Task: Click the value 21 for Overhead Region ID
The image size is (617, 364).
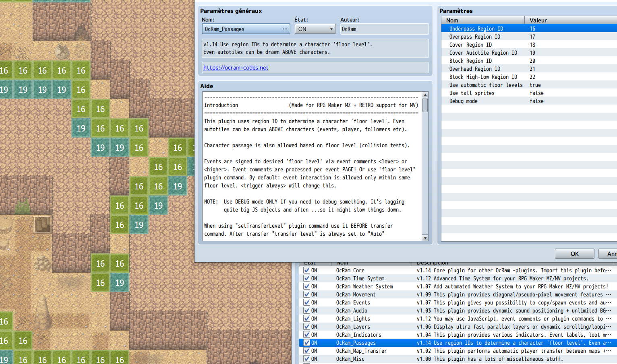Action: pyautogui.click(x=532, y=69)
